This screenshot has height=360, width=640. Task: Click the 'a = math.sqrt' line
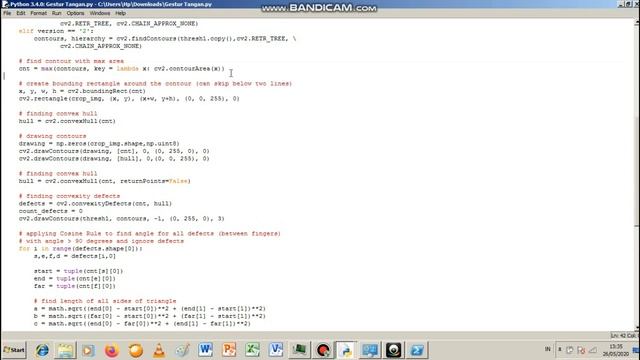point(149,309)
